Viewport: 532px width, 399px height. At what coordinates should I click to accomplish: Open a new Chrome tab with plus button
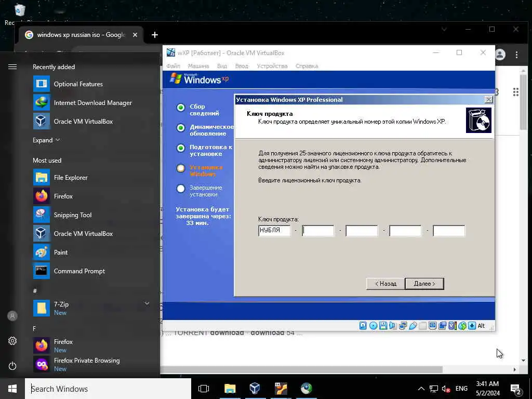155,35
